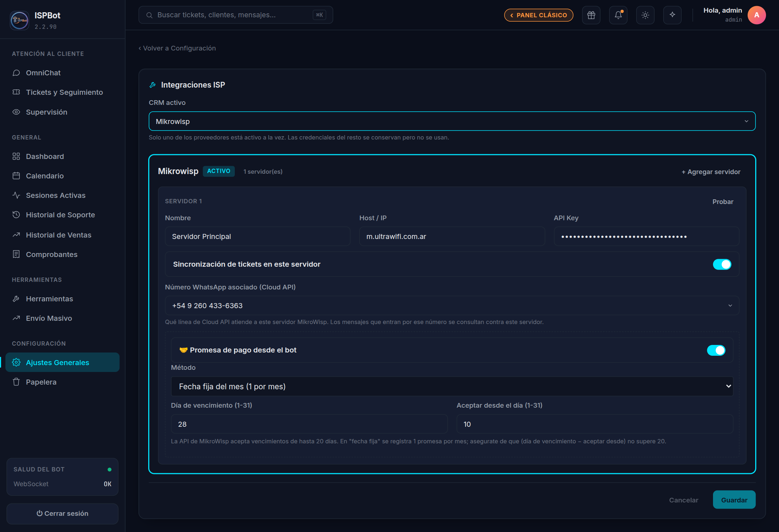The image size is (779, 532).
Task: Click the 1 servidor(es) label
Action: (263, 172)
